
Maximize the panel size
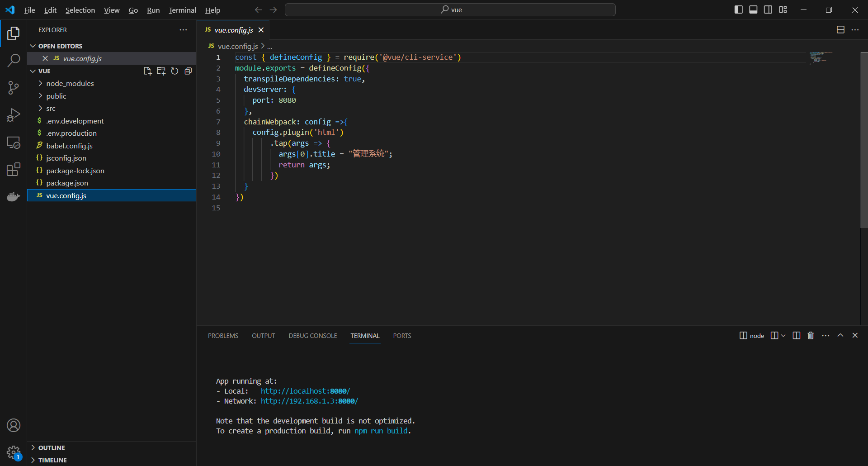(x=840, y=335)
